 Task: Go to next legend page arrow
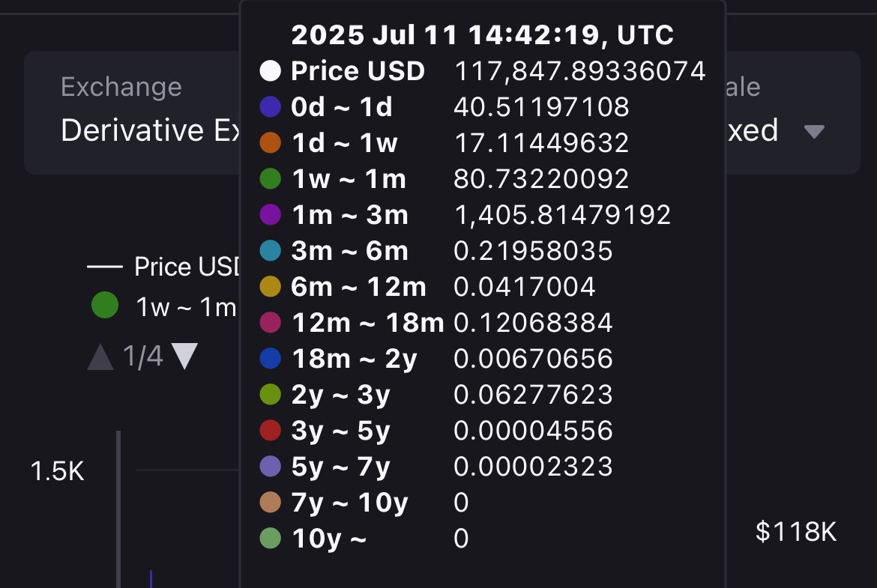(184, 357)
